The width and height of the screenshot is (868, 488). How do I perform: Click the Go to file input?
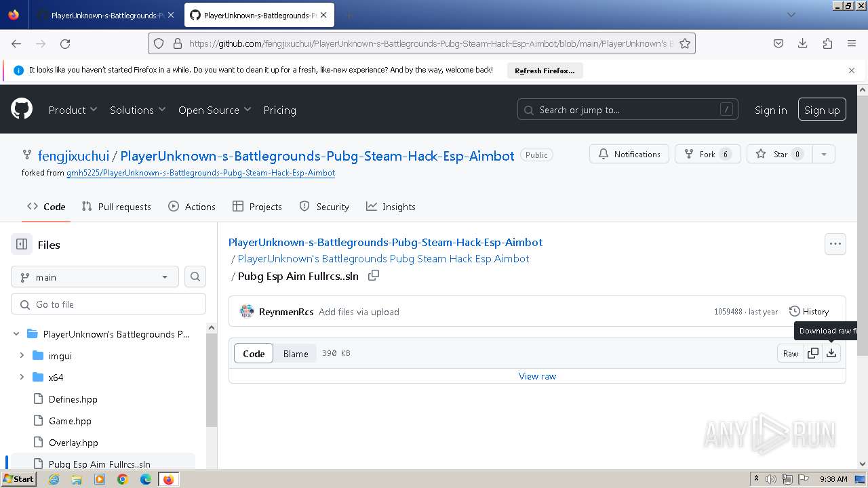coord(108,304)
